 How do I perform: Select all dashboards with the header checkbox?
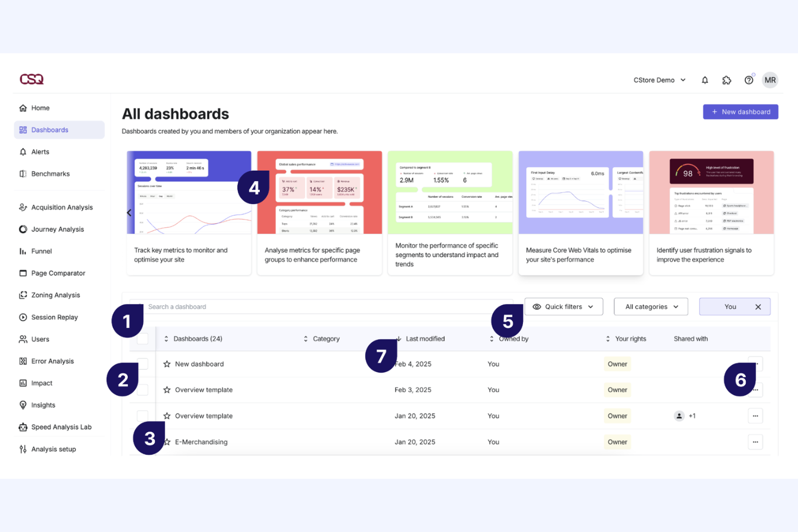142,338
